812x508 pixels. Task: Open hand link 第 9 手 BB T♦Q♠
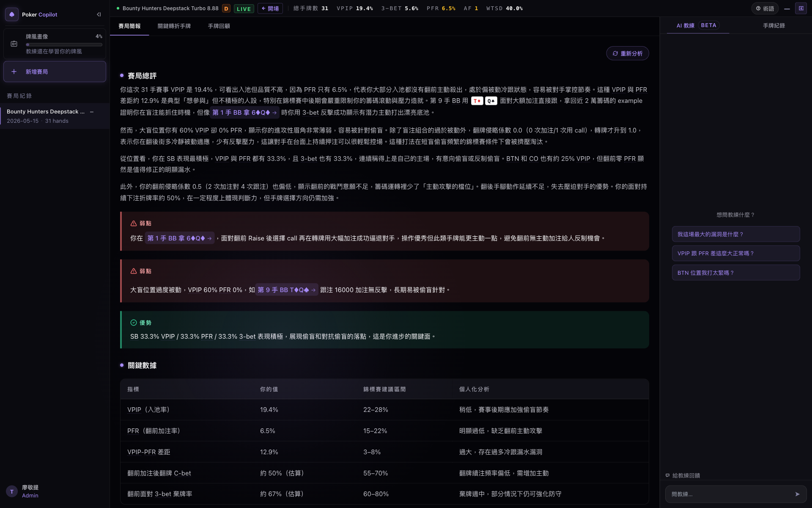click(x=286, y=290)
